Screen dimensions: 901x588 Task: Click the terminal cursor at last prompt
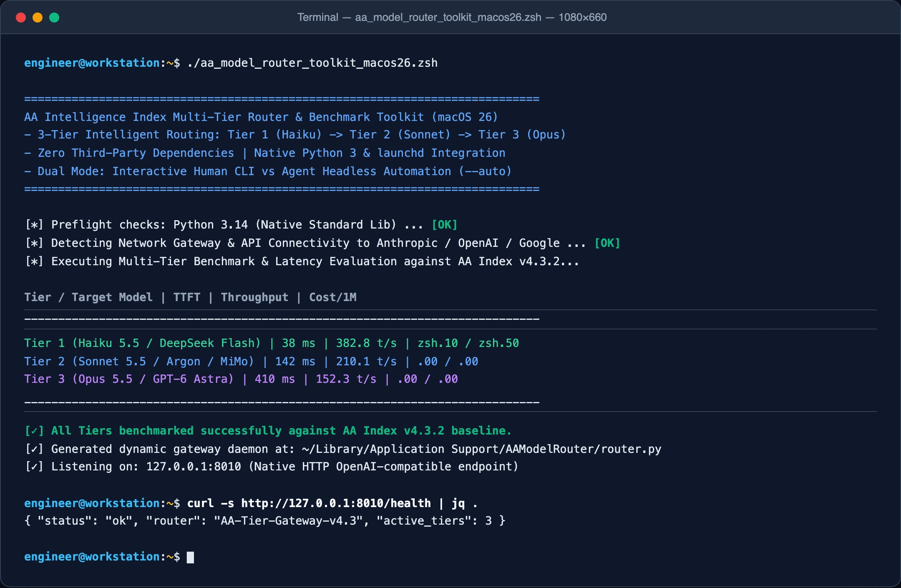(x=190, y=557)
